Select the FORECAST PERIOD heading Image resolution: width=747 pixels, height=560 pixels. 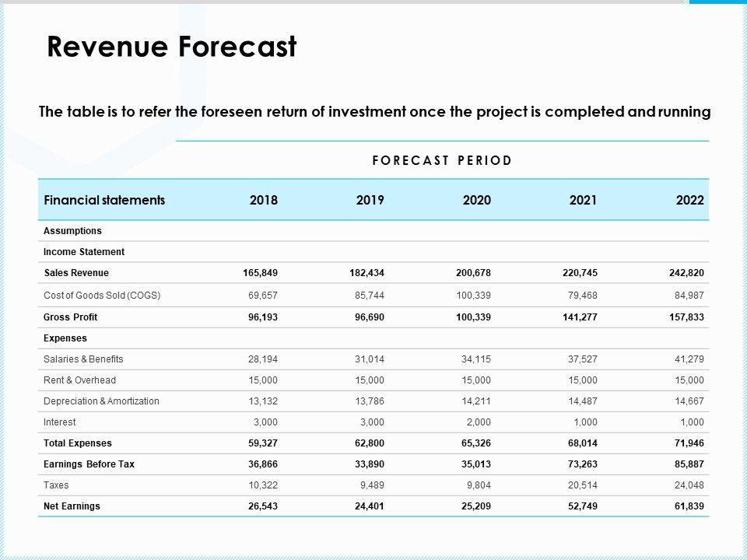click(442, 160)
